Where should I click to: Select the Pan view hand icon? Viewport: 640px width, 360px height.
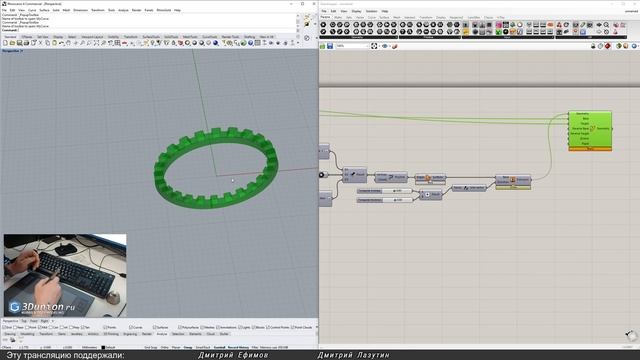point(69,42)
